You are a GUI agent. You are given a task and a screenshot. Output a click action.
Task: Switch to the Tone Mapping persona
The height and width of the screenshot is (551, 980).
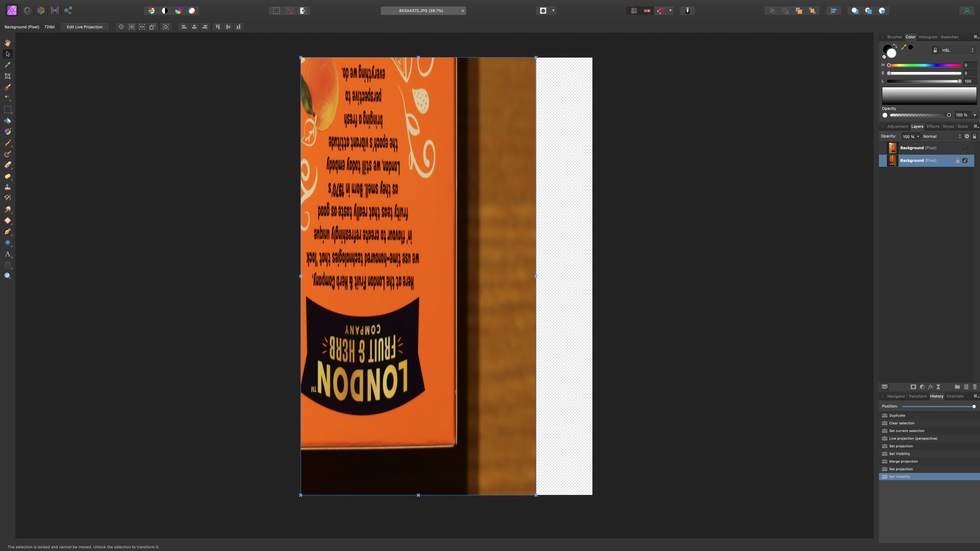pos(55,11)
